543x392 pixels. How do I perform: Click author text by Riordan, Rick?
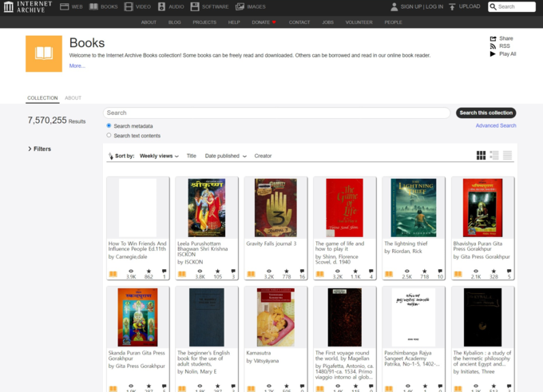403,251
